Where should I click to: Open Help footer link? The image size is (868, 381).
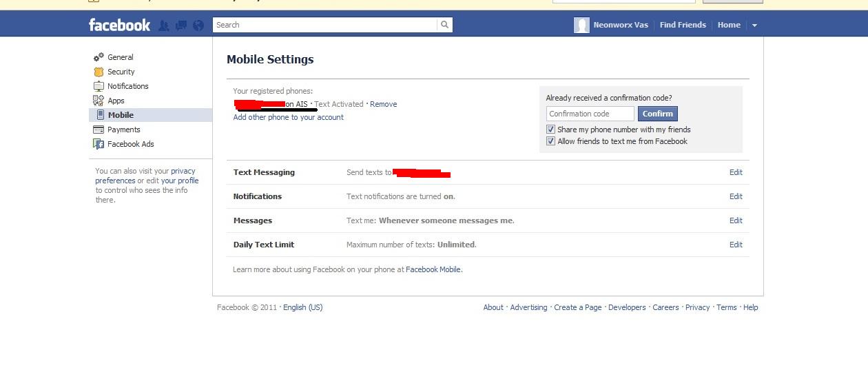click(751, 307)
